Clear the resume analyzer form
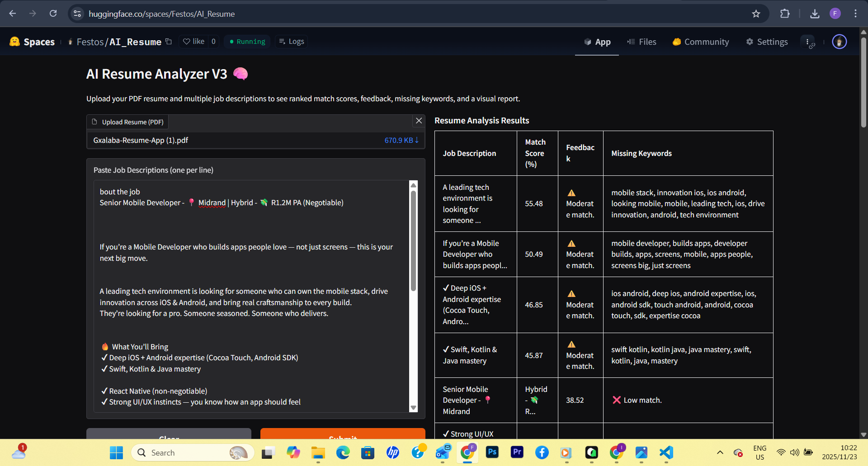The width and height of the screenshot is (868, 466). click(x=169, y=434)
